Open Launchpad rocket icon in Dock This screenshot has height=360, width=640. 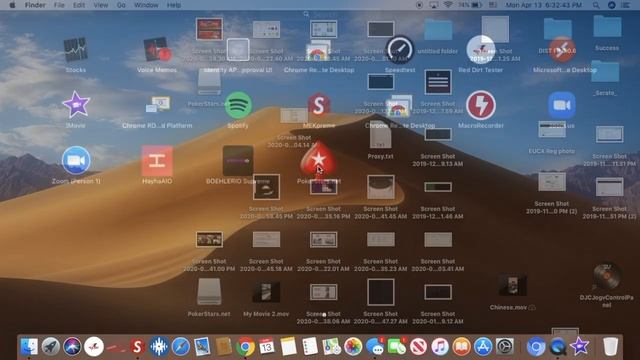click(x=51, y=347)
